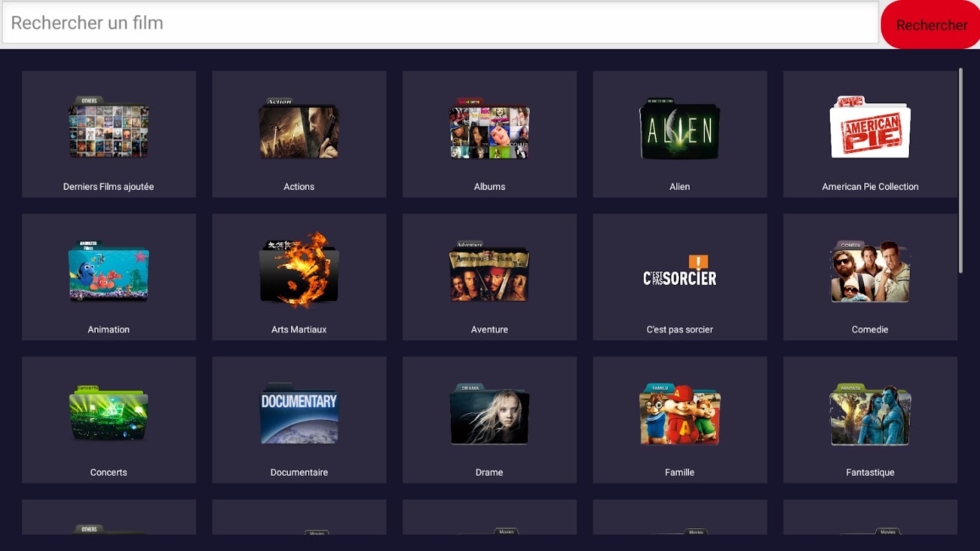
Task: Open the Famille chipmunks folder icon
Action: coord(680,413)
